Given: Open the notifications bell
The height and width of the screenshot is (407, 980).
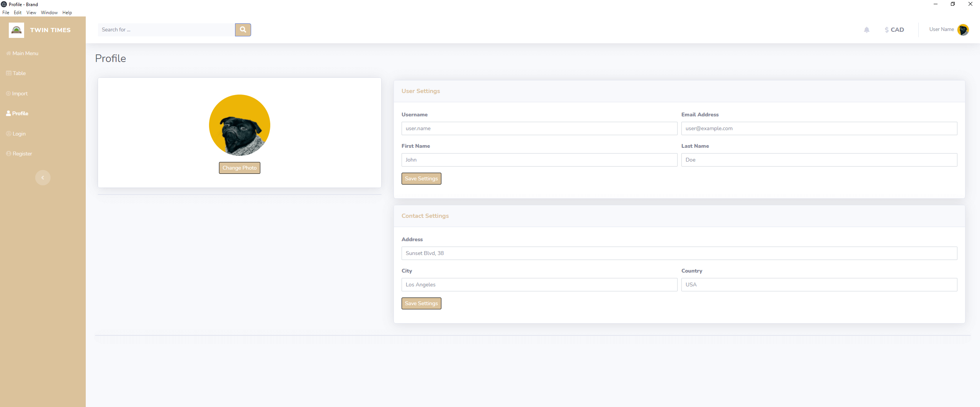Looking at the screenshot, I should tap(867, 30).
